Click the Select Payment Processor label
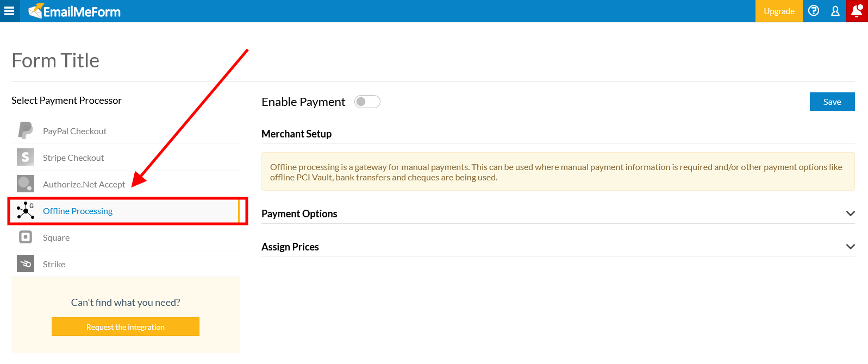The width and height of the screenshot is (868, 364). [x=67, y=100]
